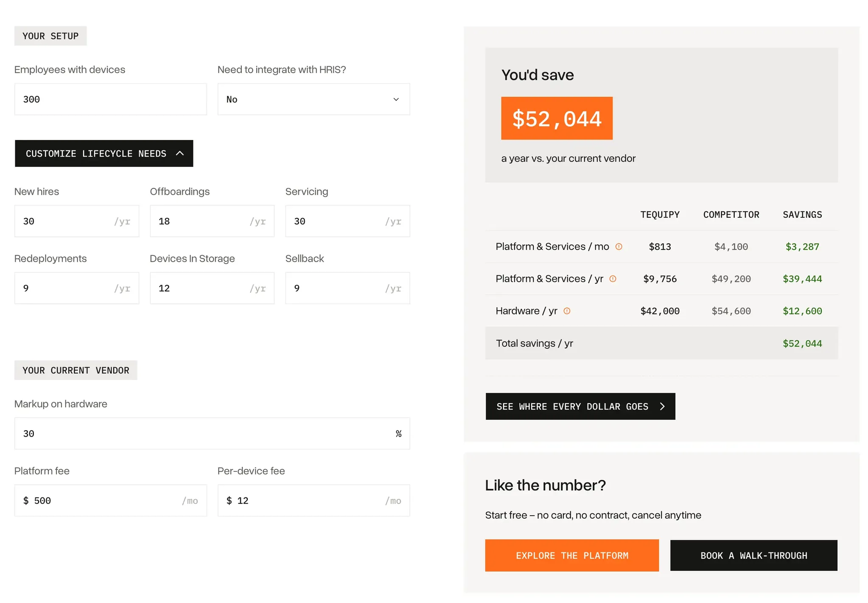Click Book a Walk-Through button

754,555
